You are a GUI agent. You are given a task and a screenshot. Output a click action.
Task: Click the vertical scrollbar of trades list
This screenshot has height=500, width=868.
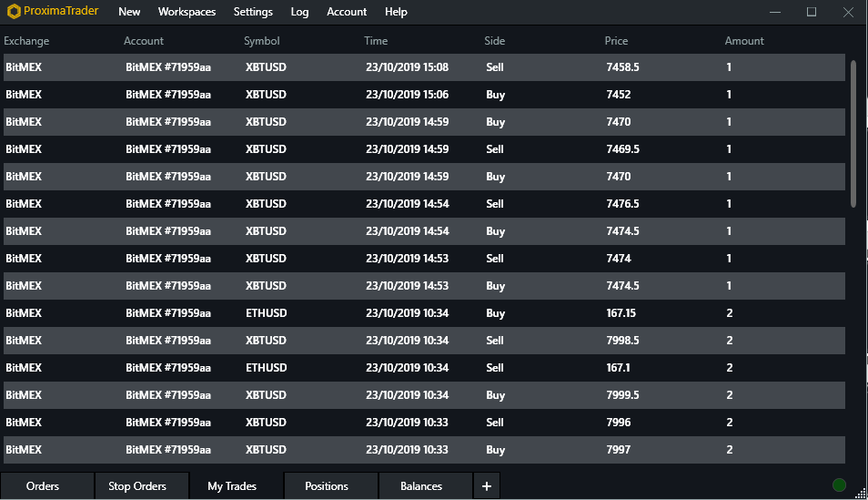tap(853, 134)
